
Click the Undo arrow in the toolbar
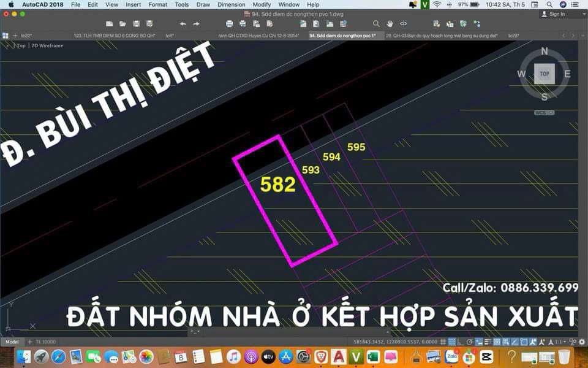[183, 24]
